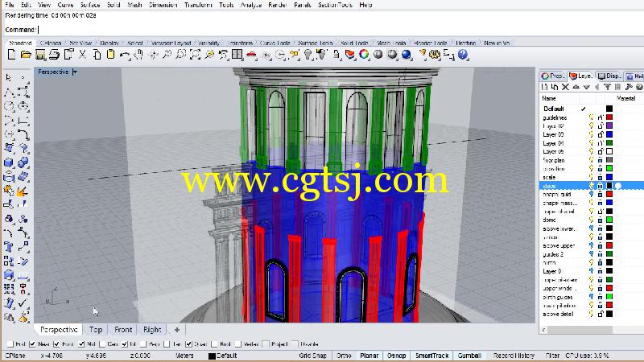
Task: Click the check mark tool in left toolbar
Action: pyautogui.click(x=23, y=303)
